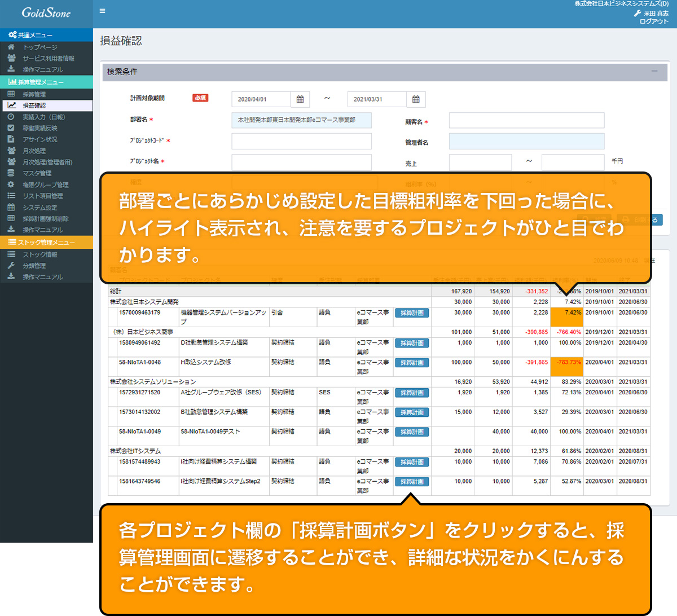
Task: Click 採算計画 button for D社勤怠管理システム構築
Action: pyautogui.click(x=412, y=343)
